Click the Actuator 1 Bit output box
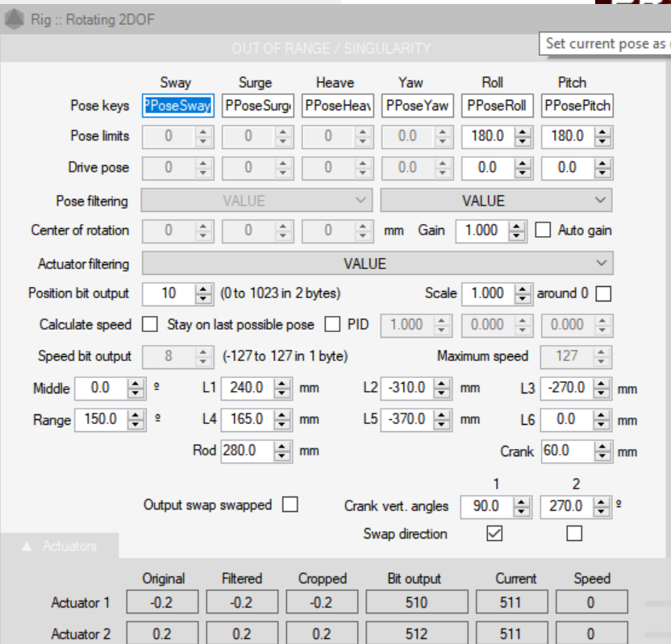This screenshot has height=644, width=671. coord(417,602)
